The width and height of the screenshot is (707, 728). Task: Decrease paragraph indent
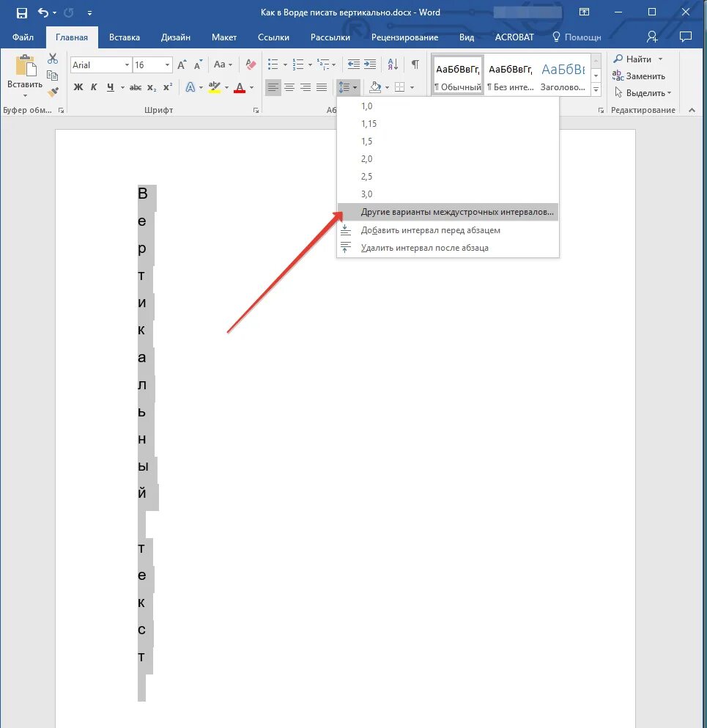tap(353, 65)
